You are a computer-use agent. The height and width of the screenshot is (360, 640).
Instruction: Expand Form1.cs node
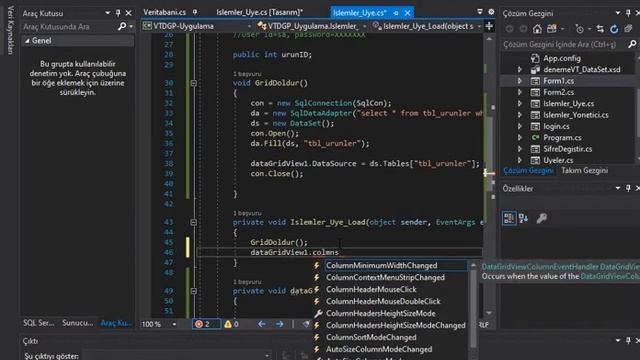point(520,81)
